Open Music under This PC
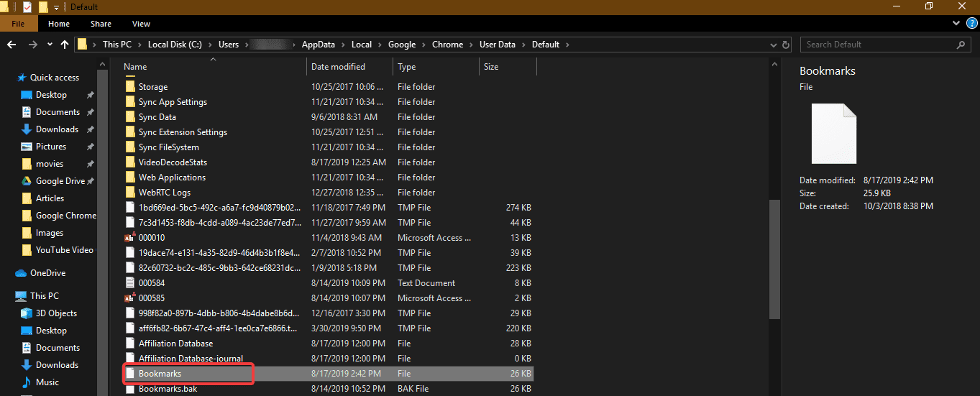 tap(47, 382)
